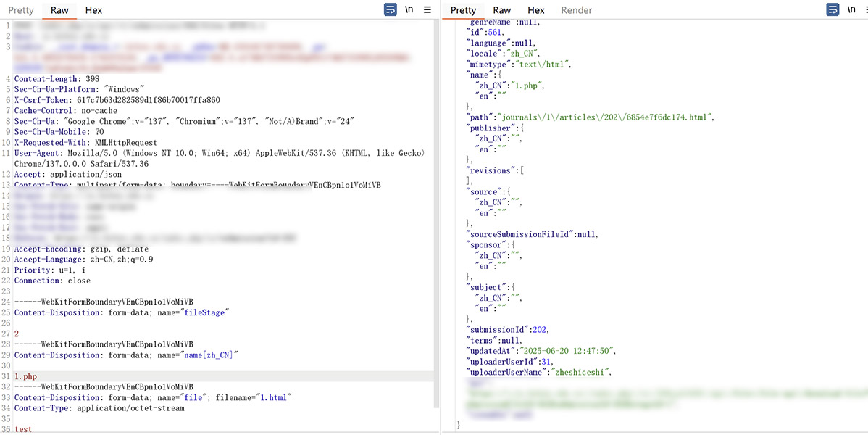The width and height of the screenshot is (868, 435).
Task: Open request pane hamburger options menu
Action: tap(427, 9)
